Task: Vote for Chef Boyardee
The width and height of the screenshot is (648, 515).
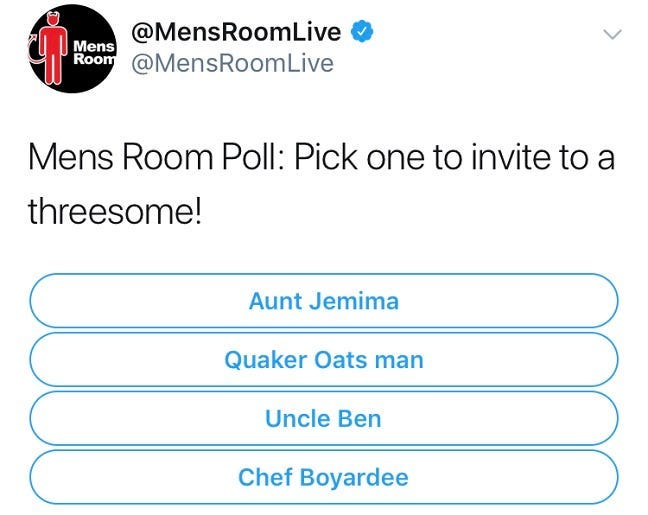Action: [x=323, y=477]
